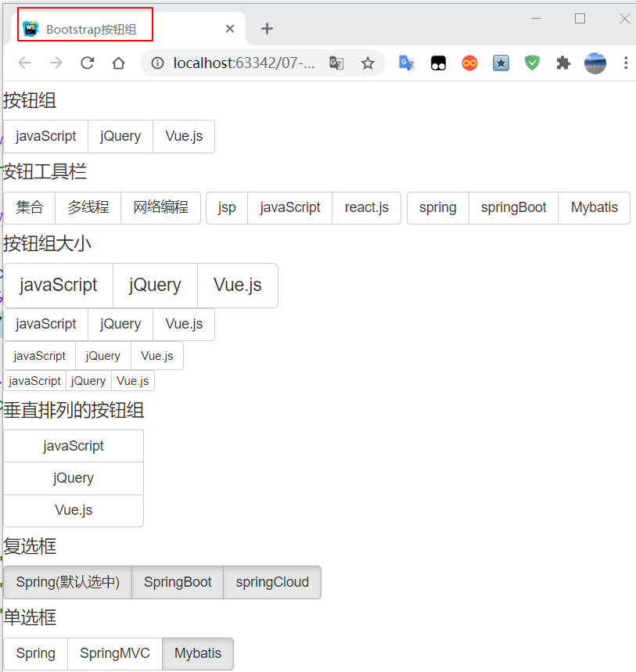Viewport: 636px width, 672px height.
Task: Click the jsp toolbar button
Action: pos(227,208)
